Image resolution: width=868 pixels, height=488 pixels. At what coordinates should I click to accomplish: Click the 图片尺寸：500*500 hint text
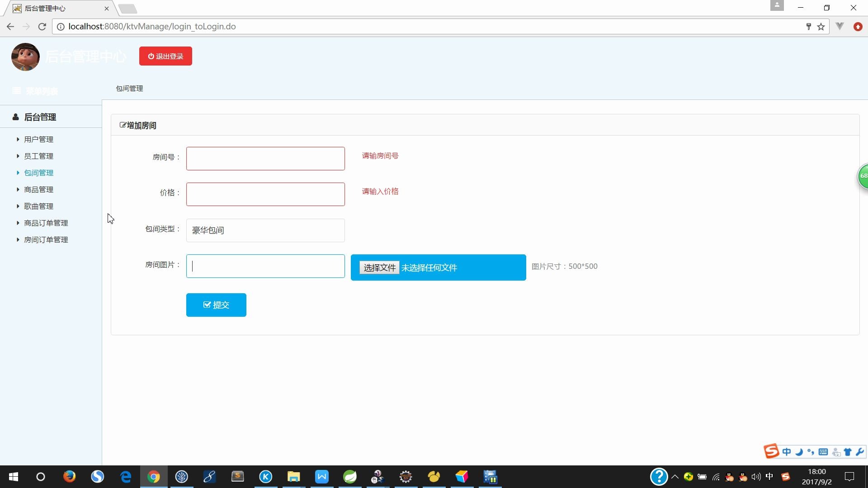click(x=564, y=267)
